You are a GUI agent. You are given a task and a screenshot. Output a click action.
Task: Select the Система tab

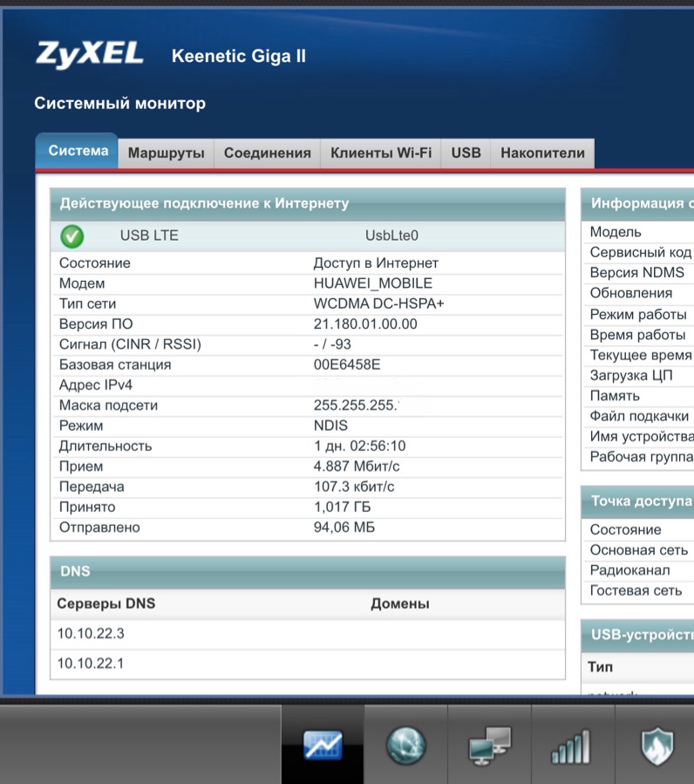(x=77, y=151)
